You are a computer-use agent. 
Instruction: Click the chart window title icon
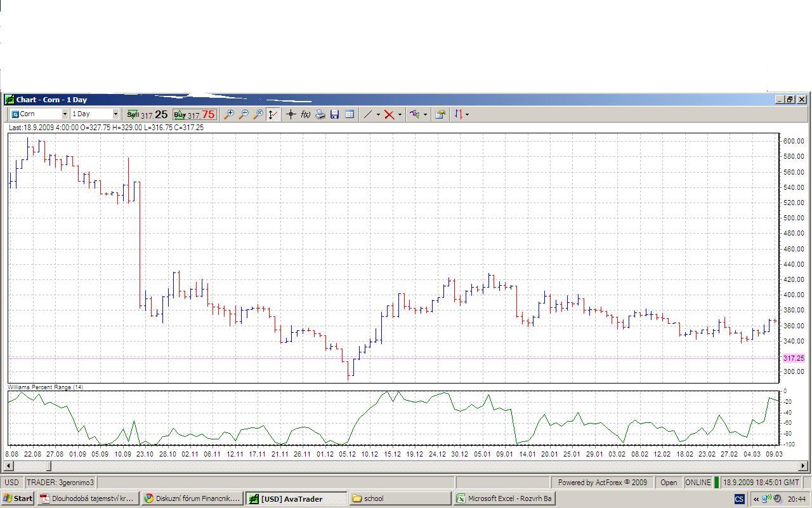point(10,100)
